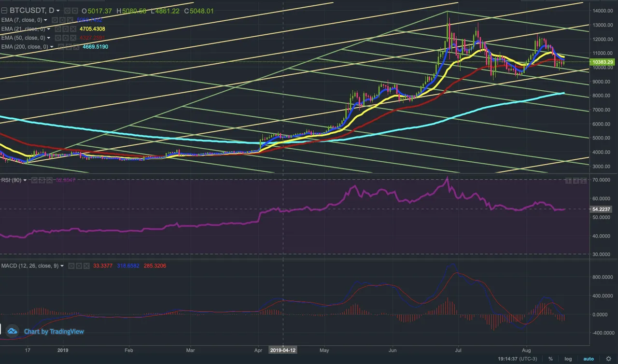Hide the EMA 50 indicator with its eye icon
Screen dimensions: 618x364
57,38
